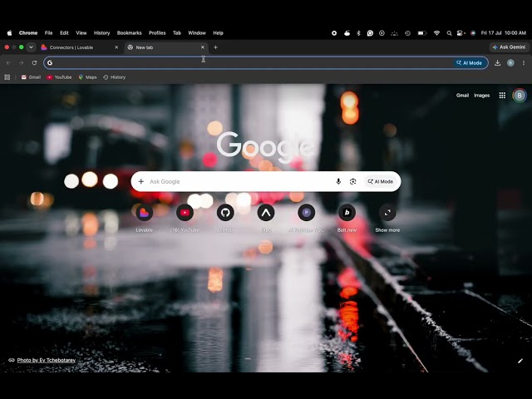Screen dimensions: 532x399
Task: Go back with the back arrow
Action: [x=8, y=63]
